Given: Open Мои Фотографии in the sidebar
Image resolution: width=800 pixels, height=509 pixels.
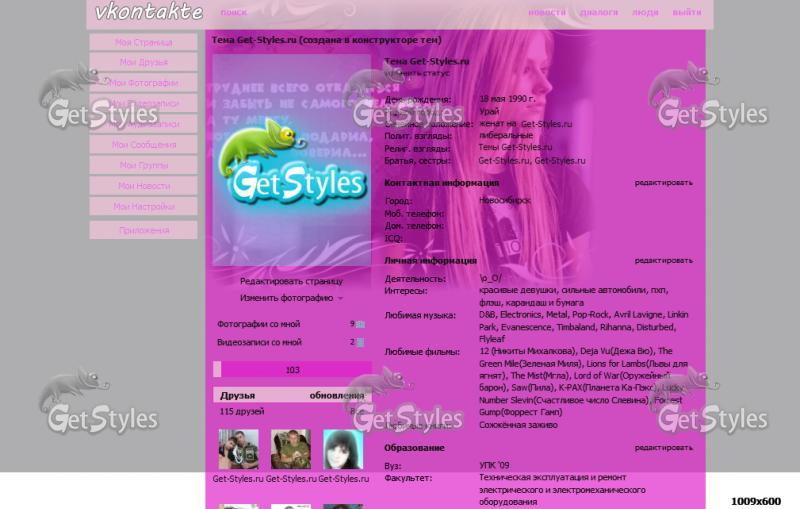Looking at the screenshot, I should pos(143,83).
